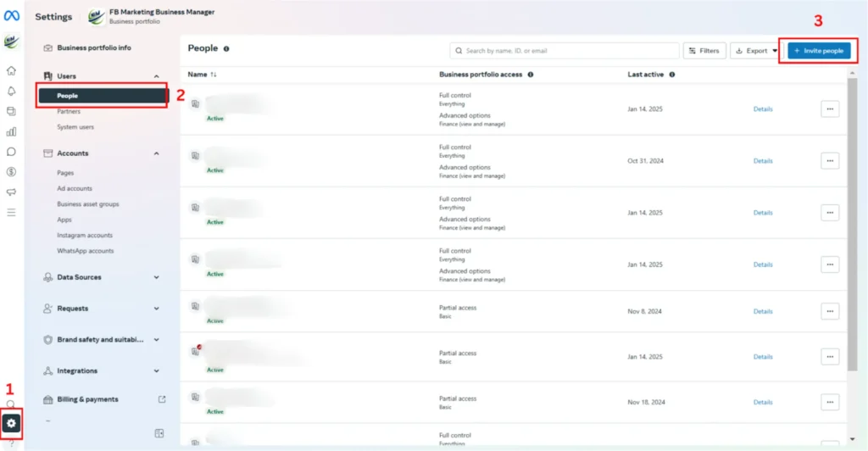Select People in the Users menu
This screenshot has height=451, width=868.
tap(103, 96)
